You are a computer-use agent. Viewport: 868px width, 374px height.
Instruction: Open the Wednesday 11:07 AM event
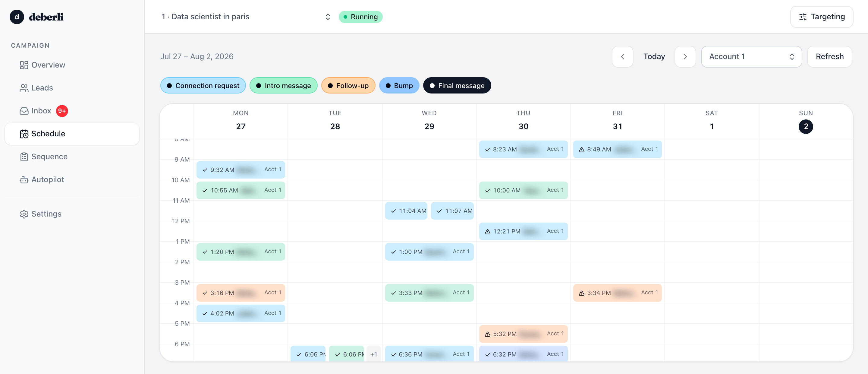452,211
